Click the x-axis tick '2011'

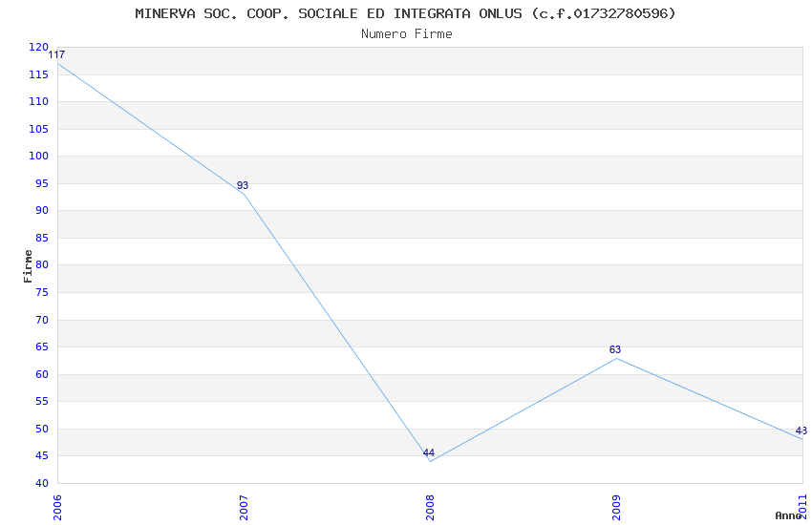point(802,508)
